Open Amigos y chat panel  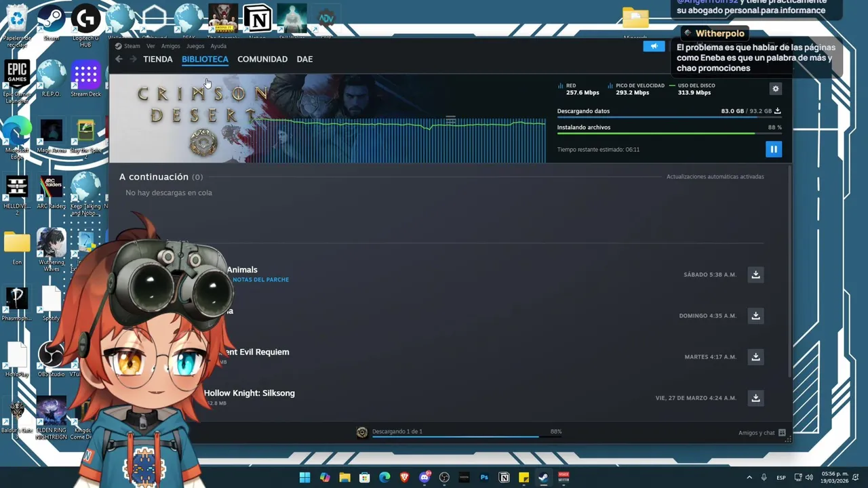click(762, 433)
